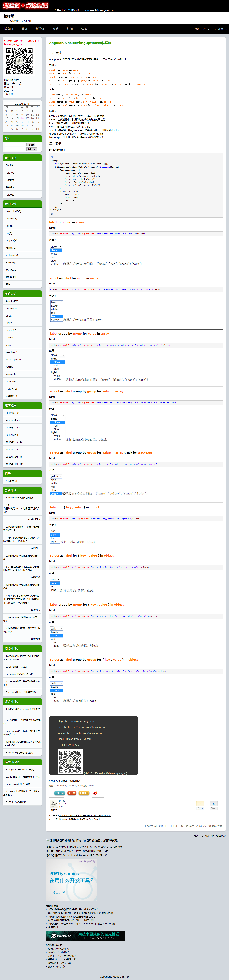Click the red site logo at top-left
This screenshot has width=229, height=980.
(x=25, y=6)
